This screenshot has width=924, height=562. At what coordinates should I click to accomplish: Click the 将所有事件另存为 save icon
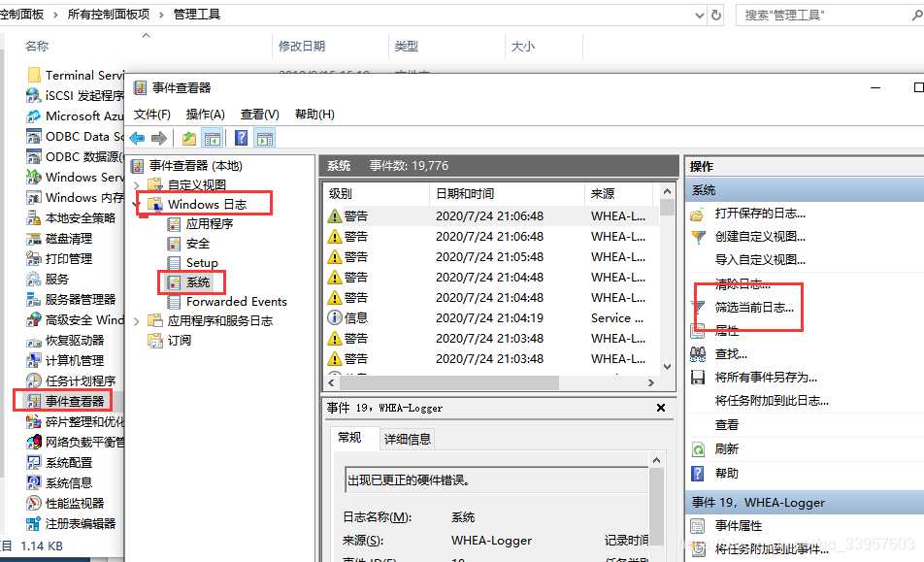pos(697,375)
